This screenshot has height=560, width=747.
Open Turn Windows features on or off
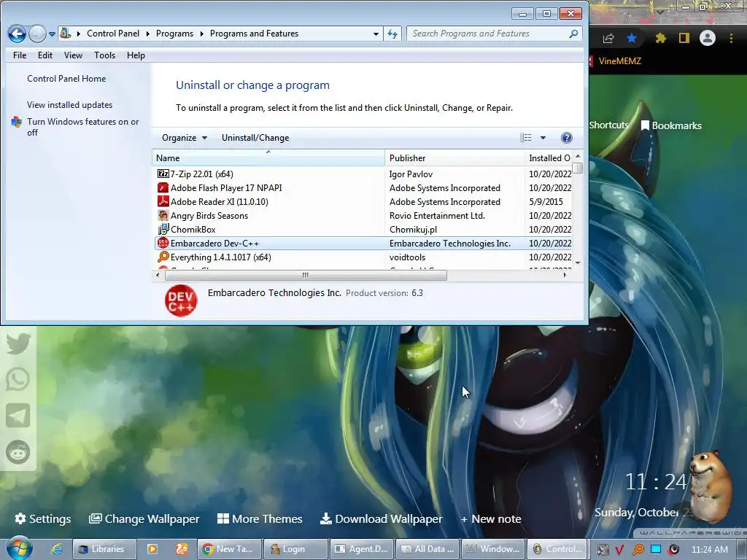tap(83, 127)
